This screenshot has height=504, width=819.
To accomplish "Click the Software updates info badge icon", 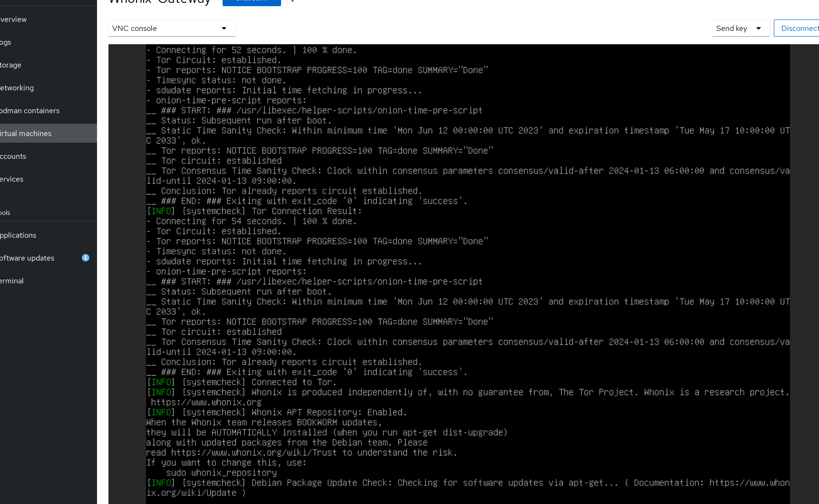I will click(x=86, y=258).
